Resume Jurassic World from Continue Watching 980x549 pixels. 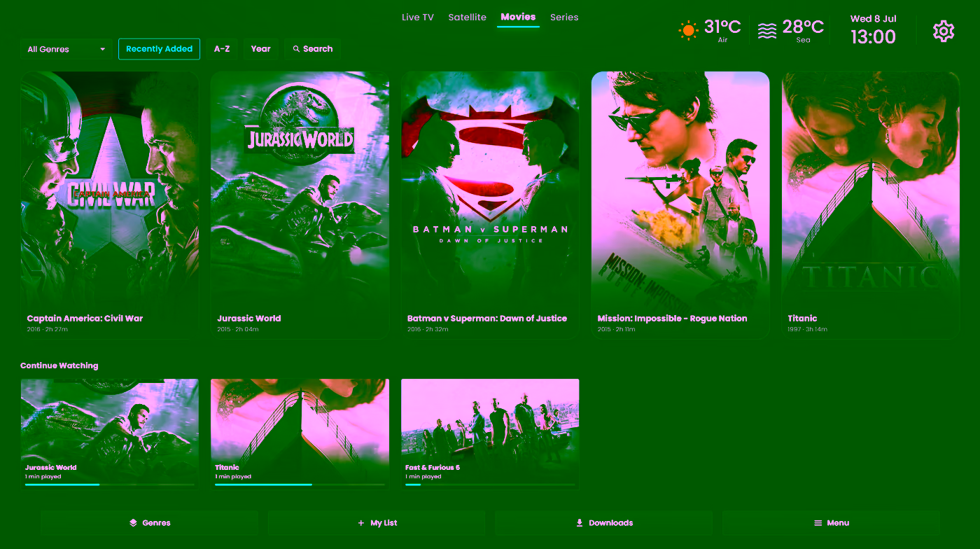pyautogui.click(x=109, y=433)
